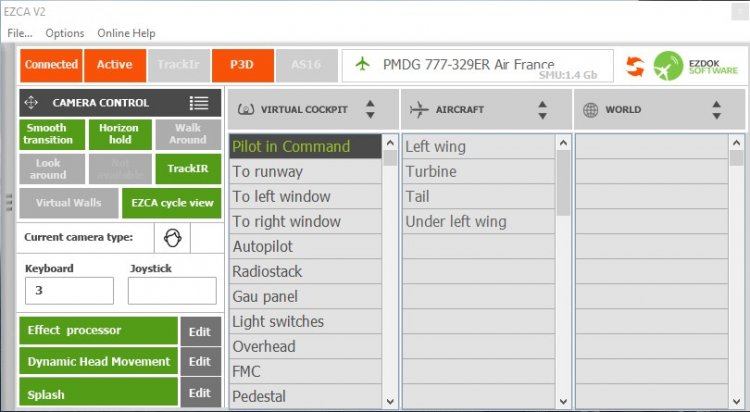Select the Overhead camera view
This screenshot has height=412, width=750.
click(x=305, y=346)
